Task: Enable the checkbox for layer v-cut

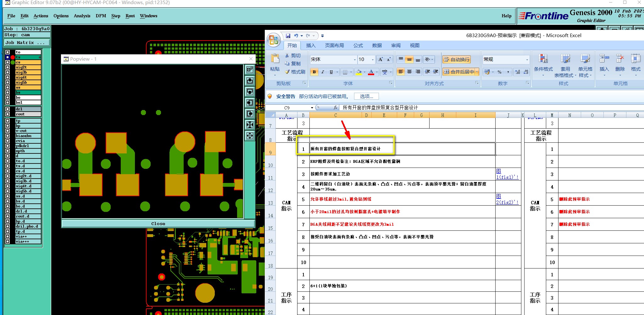Action: point(8,131)
